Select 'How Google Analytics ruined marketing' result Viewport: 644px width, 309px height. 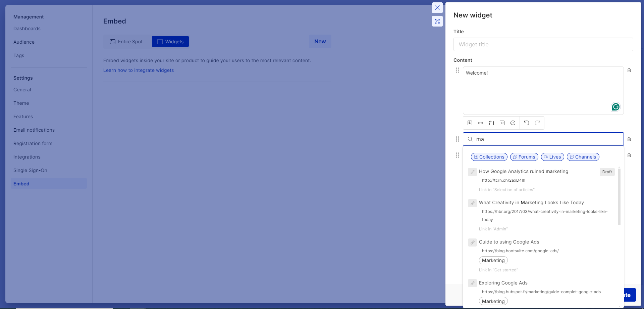(523, 171)
